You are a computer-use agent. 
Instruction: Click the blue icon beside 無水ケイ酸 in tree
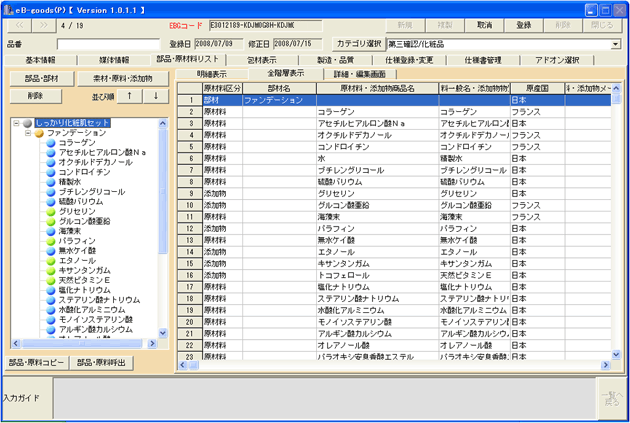coord(51,251)
